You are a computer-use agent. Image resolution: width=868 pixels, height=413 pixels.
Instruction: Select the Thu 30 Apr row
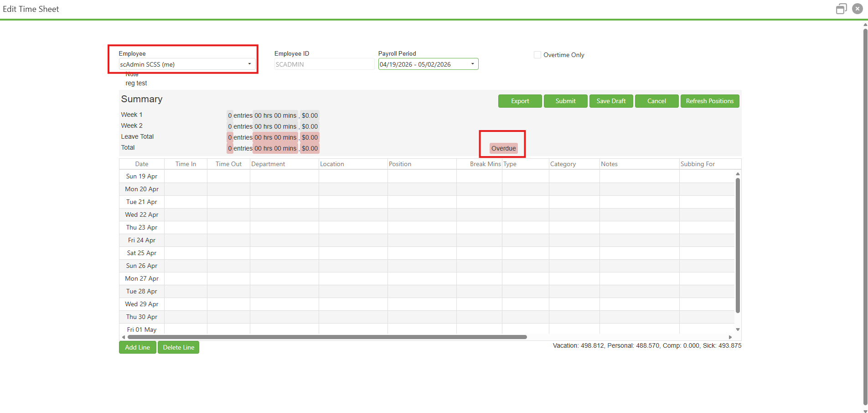pos(427,317)
